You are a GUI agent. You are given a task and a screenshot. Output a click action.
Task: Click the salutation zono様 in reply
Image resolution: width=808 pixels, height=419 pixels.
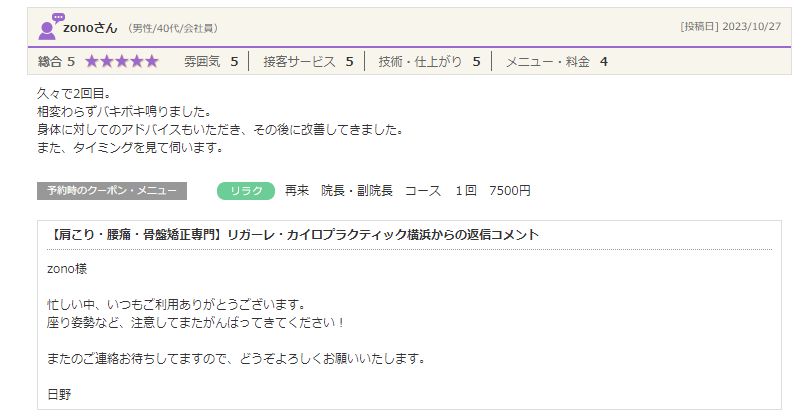coord(67,269)
